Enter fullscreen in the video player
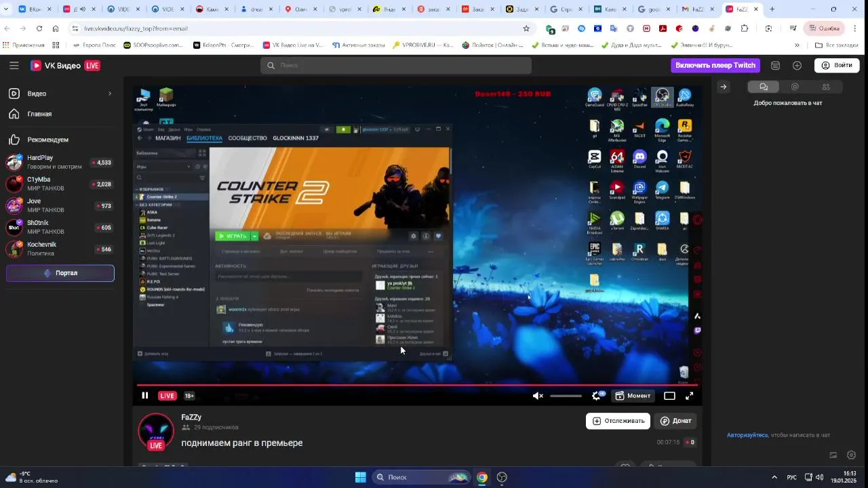 pos(690,396)
